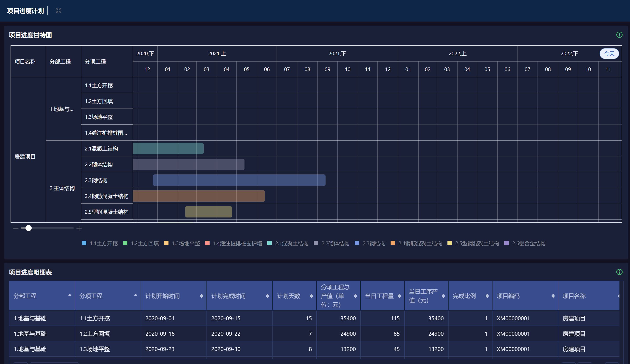This screenshot has width=630, height=364.
Task: Click info icon of Gantt chart panel
Action: coord(619,35)
